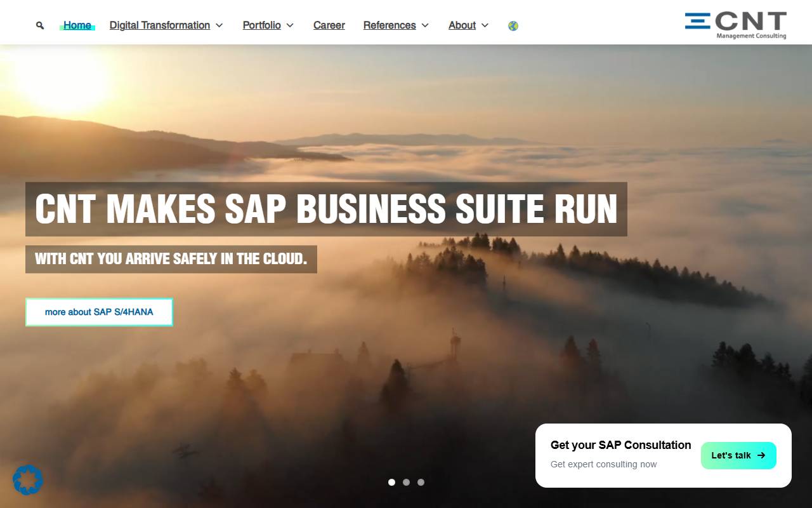Open the About menu item

[x=462, y=25]
